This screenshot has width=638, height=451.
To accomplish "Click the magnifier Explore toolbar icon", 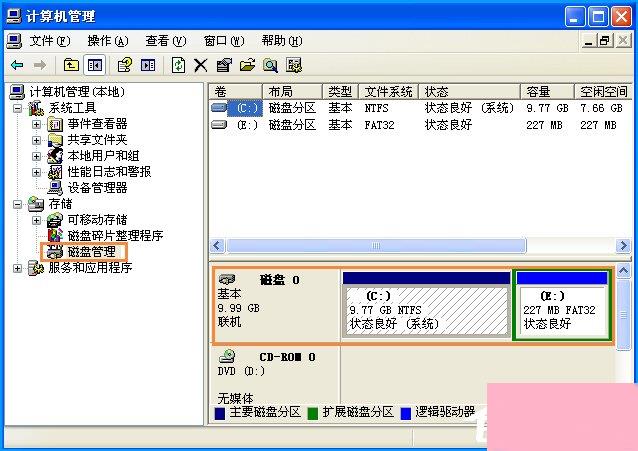I will [270, 65].
